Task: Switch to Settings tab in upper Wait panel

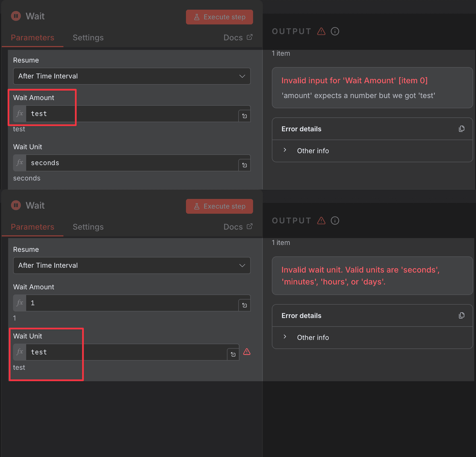Action: click(x=88, y=38)
